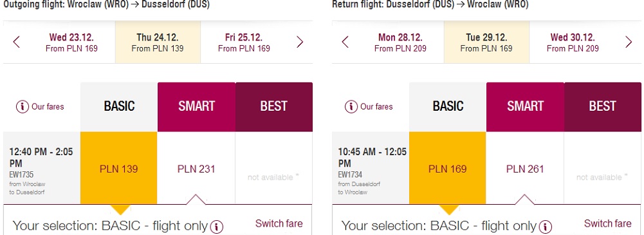The image size is (644, 235).
Task: Click return Switch fare link
Action: [607, 223]
